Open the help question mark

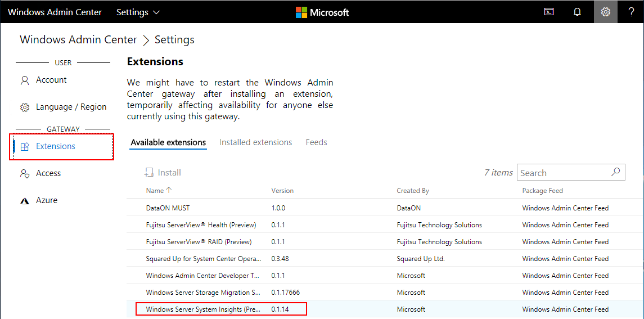[631, 12]
